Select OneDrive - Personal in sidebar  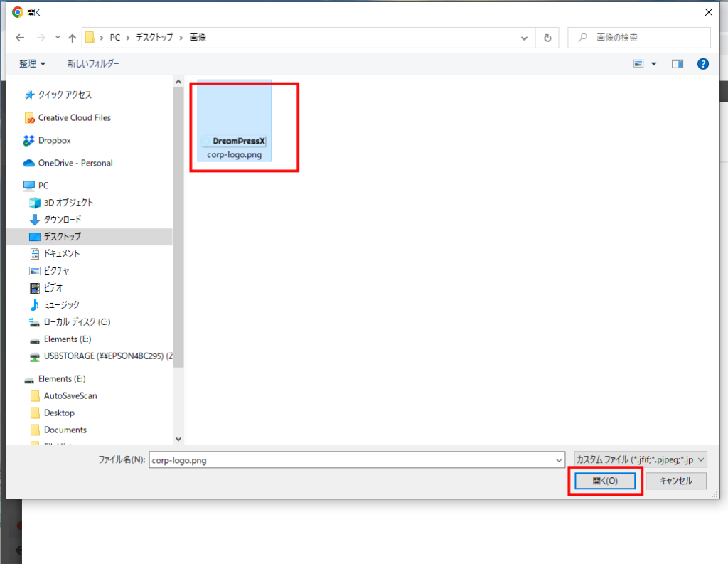(x=75, y=163)
